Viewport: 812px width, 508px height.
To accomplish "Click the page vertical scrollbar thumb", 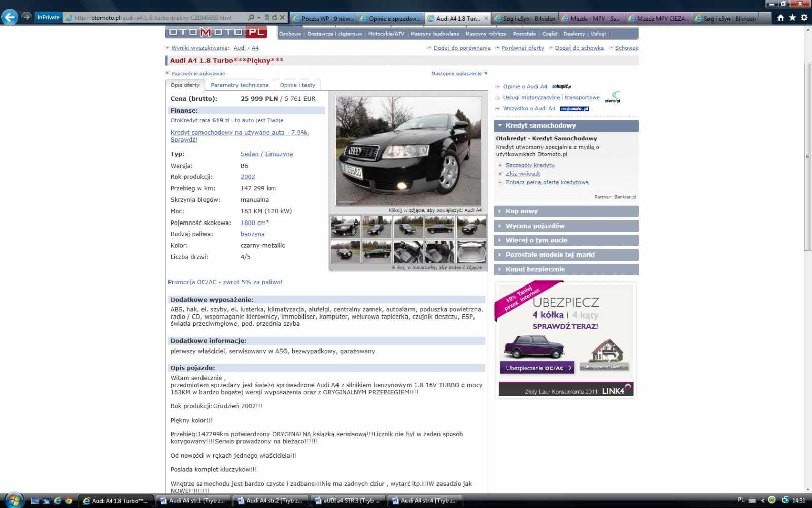I will click(x=807, y=156).
